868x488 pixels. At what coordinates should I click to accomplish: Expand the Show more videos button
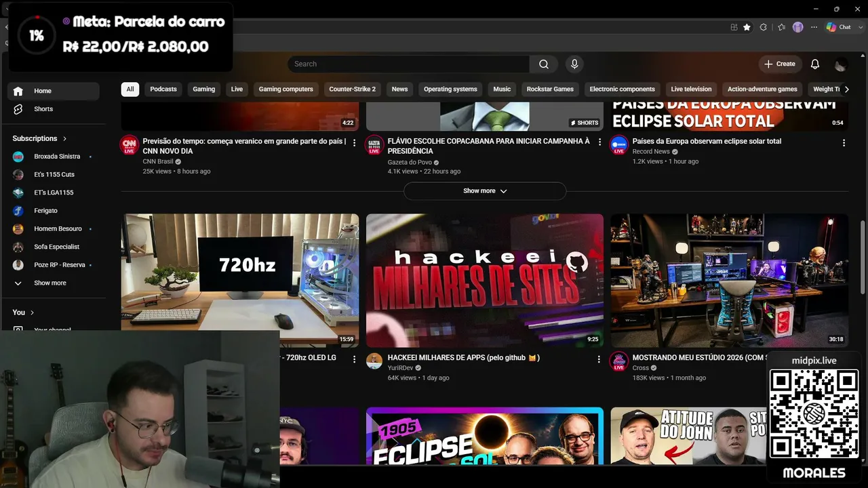point(485,191)
